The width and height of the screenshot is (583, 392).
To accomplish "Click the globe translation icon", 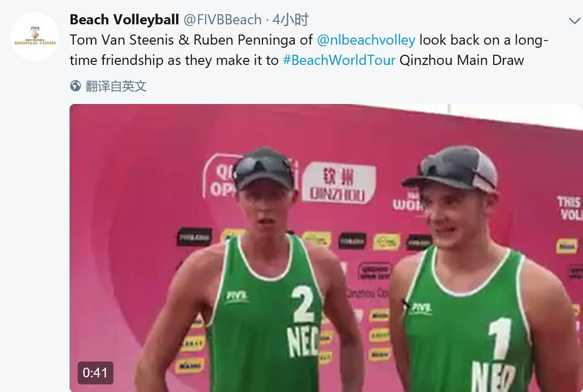I will pos(76,86).
